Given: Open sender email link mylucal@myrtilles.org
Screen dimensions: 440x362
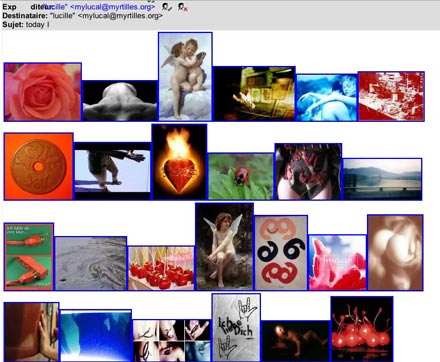Looking at the screenshot, I should (x=113, y=7).
